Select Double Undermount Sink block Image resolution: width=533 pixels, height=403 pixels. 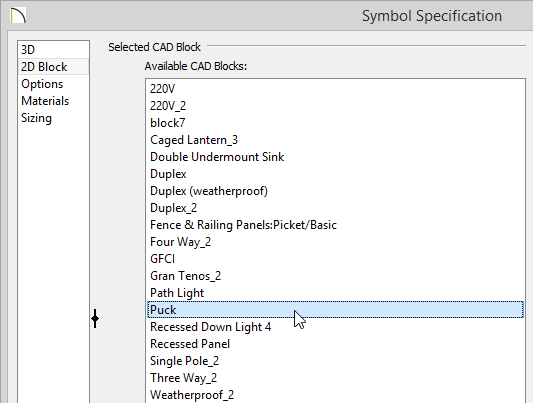tap(335, 157)
